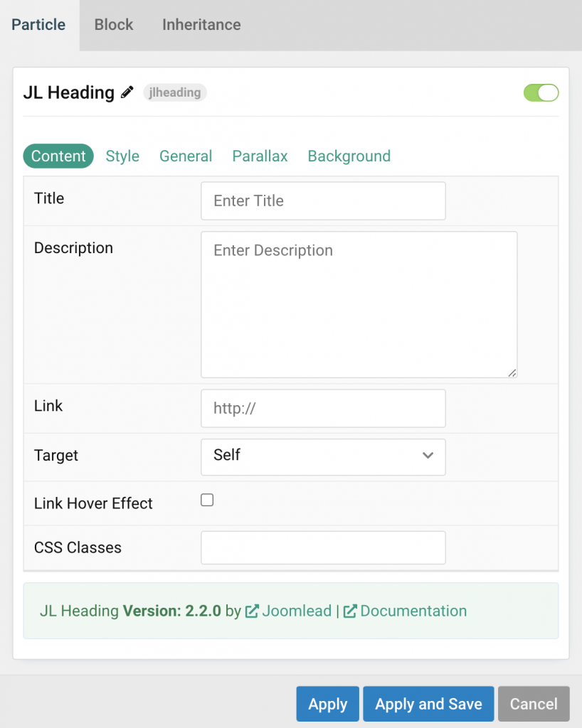Image resolution: width=582 pixels, height=728 pixels.
Task: Expand the chevron on the Self selector
Action: 428,457
